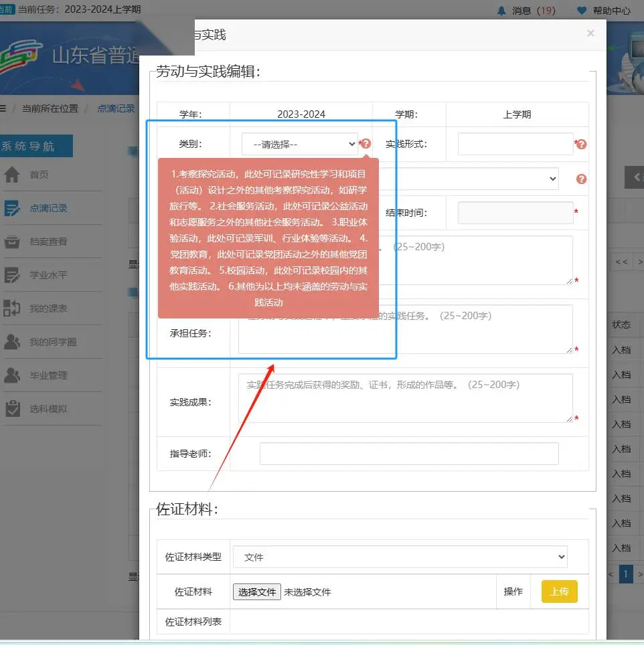Close the 劳动与实践 dialog
The image size is (644, 645).
click(x=590, y=33)
